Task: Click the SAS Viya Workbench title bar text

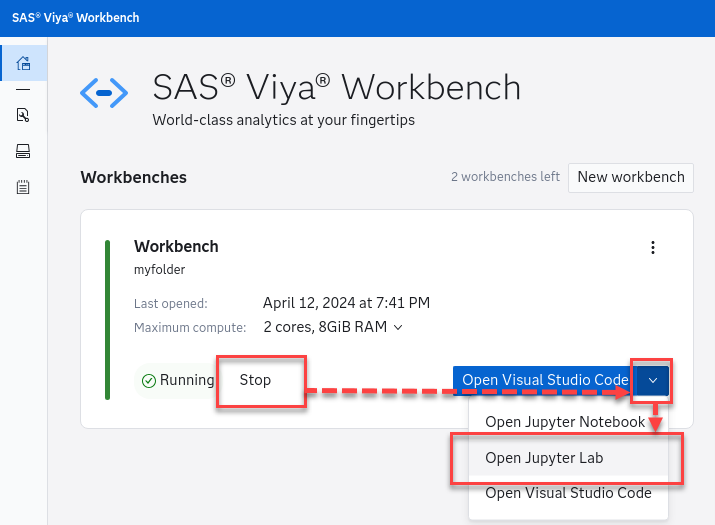Action: (x=76, y=18)
